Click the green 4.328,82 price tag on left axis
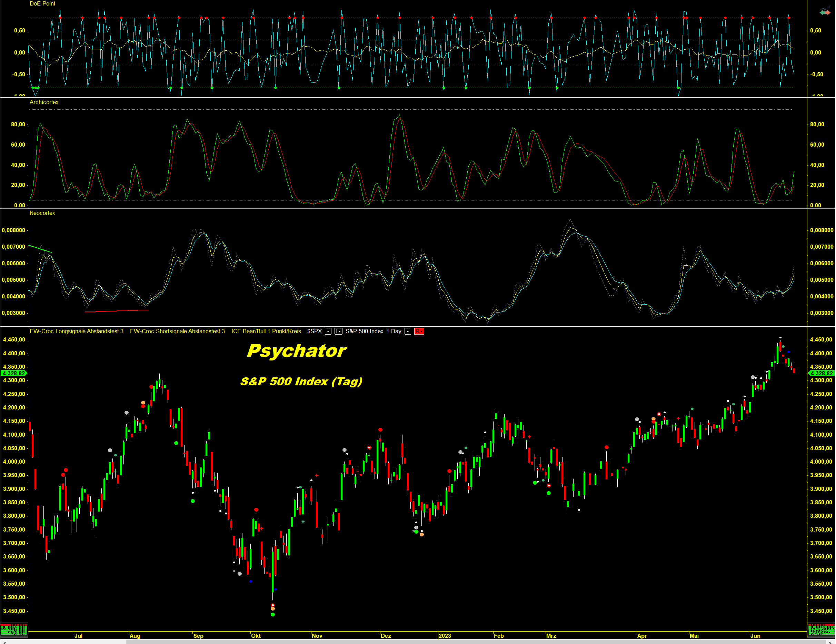The height and width of the screenshot is (644, 836). click(14, 373)
